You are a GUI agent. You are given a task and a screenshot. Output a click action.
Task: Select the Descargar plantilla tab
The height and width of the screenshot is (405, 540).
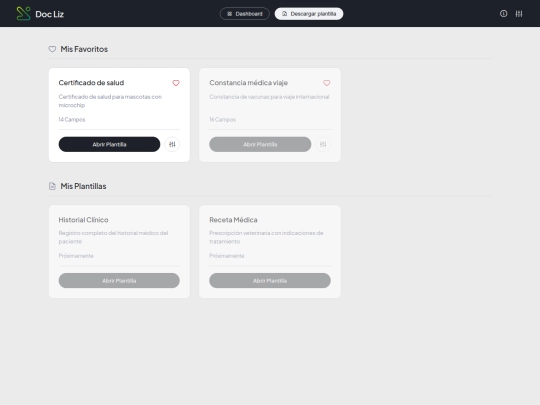tap(309, 14)
